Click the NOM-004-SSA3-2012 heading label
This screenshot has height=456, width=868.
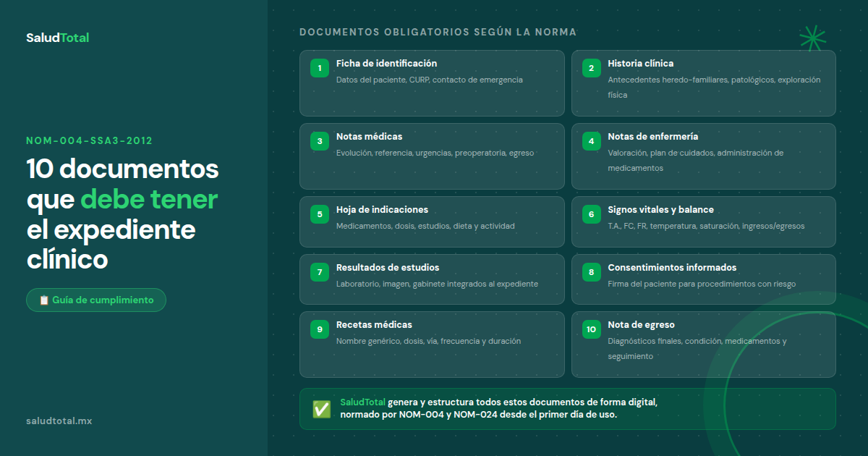88,140
